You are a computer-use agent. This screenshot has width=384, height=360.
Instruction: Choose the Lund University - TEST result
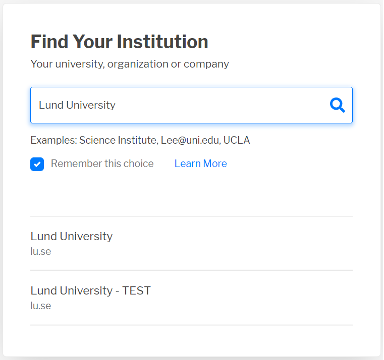coord(191,298)
